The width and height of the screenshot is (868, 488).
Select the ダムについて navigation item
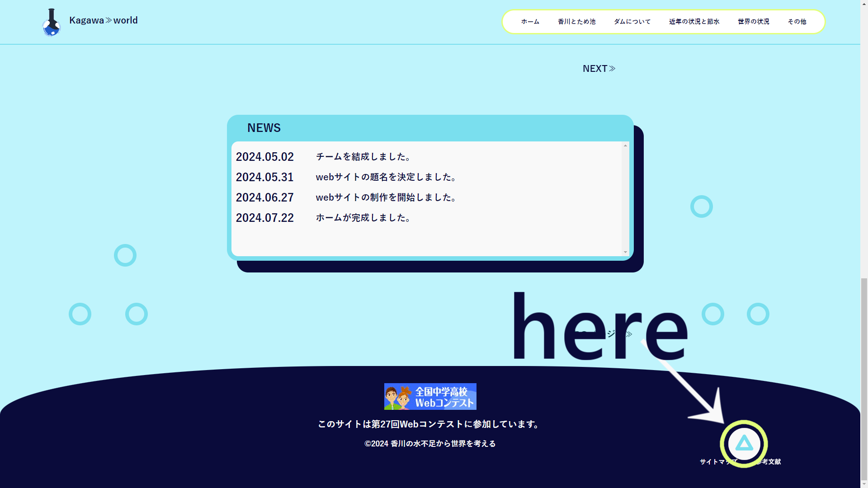[x=632, y=22]
